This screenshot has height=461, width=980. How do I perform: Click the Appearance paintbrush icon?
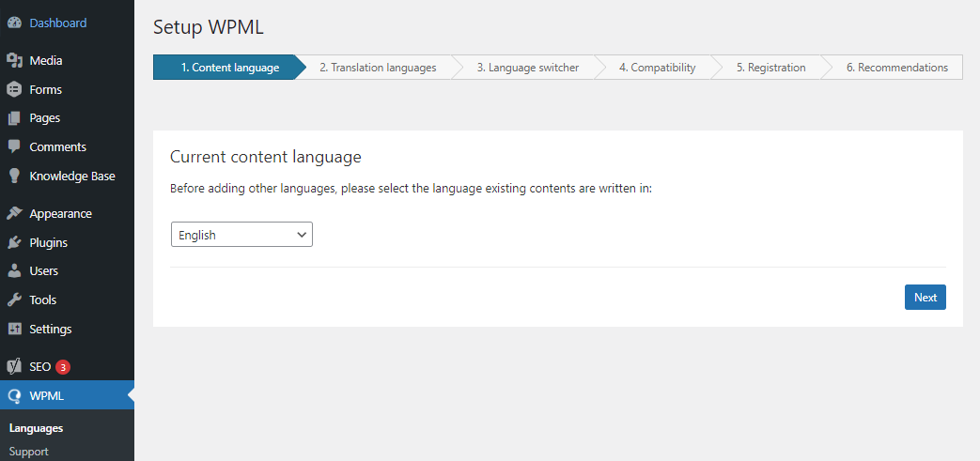coord(14,214)
